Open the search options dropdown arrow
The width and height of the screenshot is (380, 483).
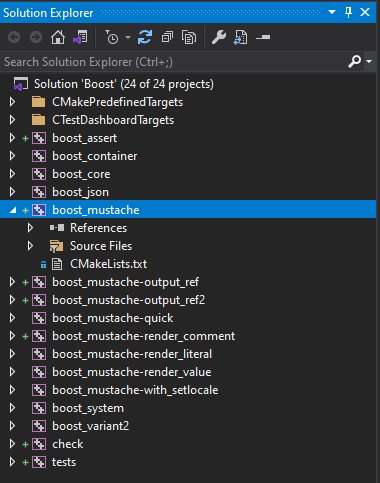(369, 62)
